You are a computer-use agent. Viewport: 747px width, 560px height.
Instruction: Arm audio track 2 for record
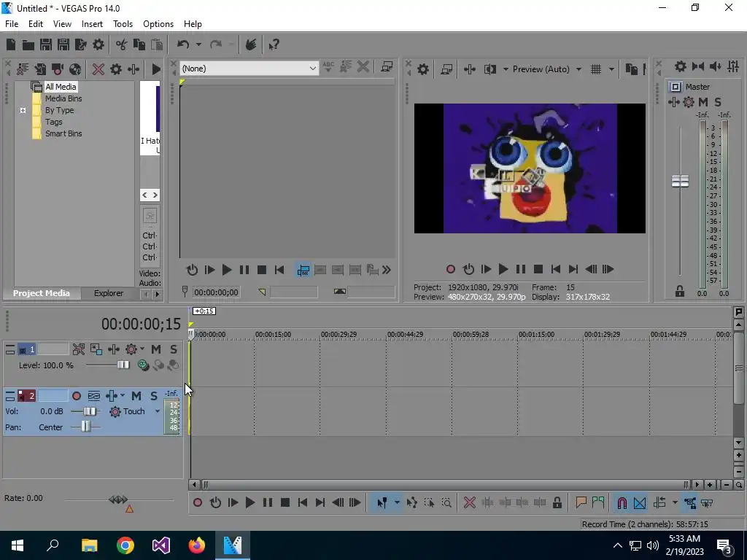point(76,396)
